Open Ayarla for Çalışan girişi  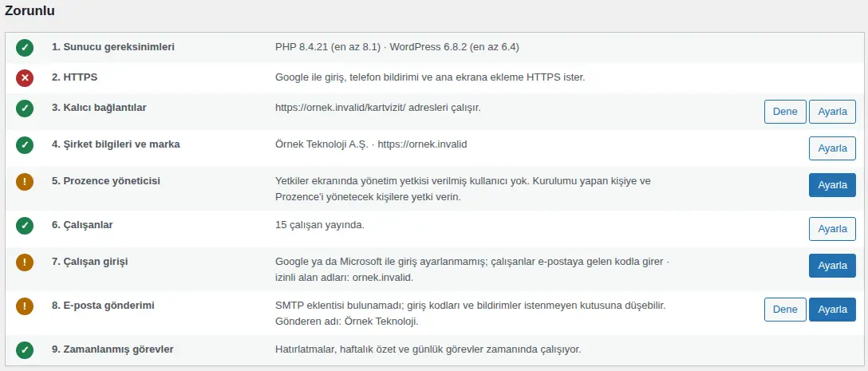832,265
